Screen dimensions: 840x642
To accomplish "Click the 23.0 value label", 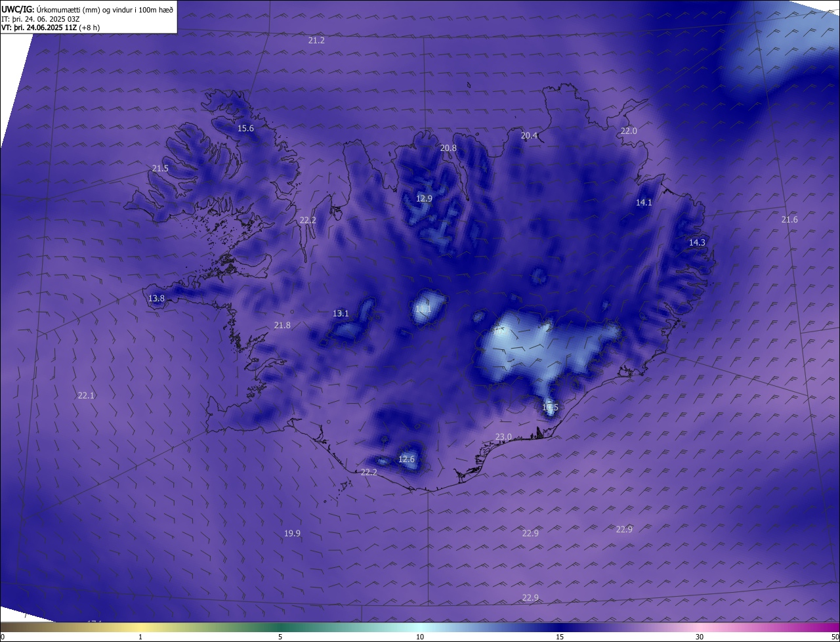I will [x=503, y=437].
